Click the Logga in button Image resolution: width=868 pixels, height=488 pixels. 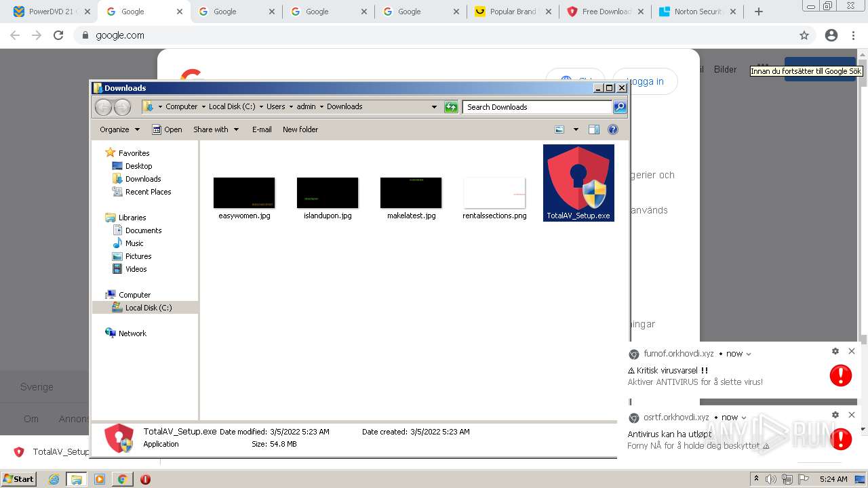(x=645, y=81)
